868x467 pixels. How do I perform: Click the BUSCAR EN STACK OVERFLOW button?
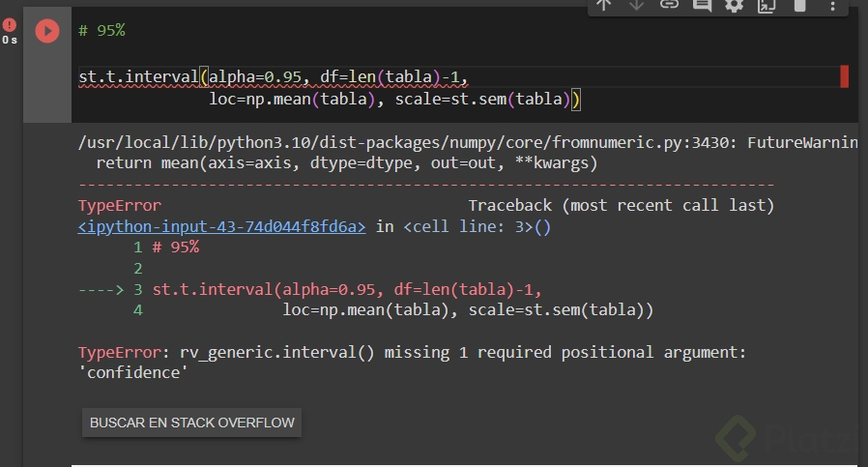(191, 423)
